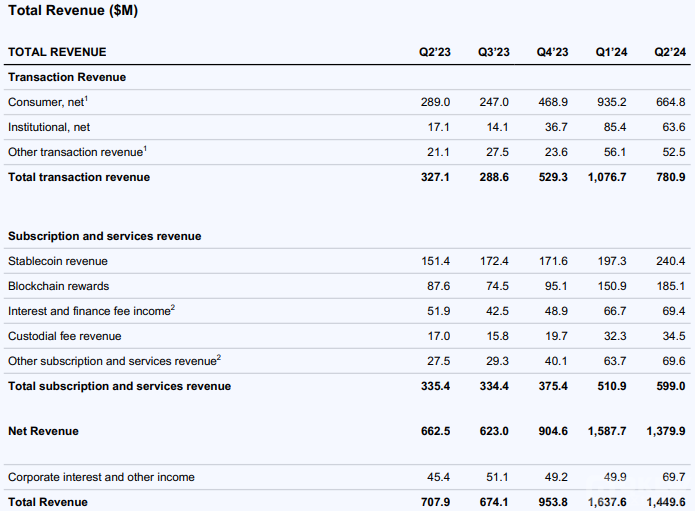The image size is (695, 511).
Task: Click the Q4'23 column header
Action: point(552,52)
